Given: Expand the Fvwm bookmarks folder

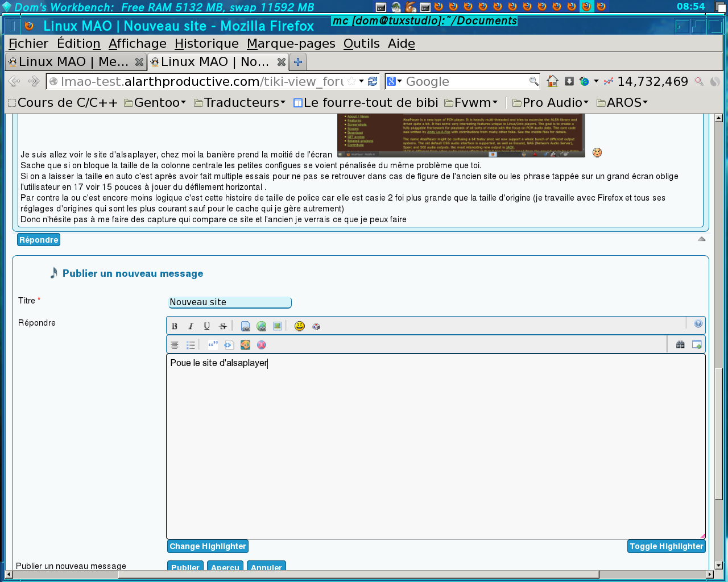Looking at the screenshot, I should 471,103.
